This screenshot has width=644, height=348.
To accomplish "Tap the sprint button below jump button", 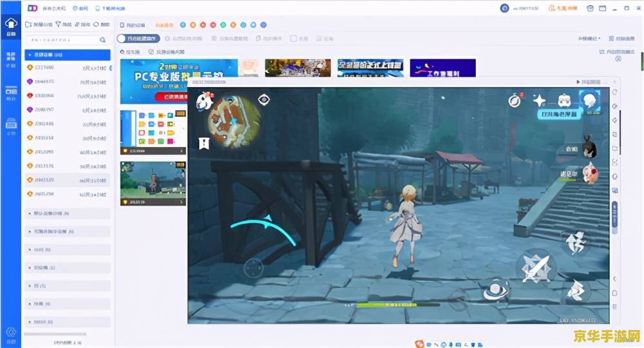I will coord(575,289).
